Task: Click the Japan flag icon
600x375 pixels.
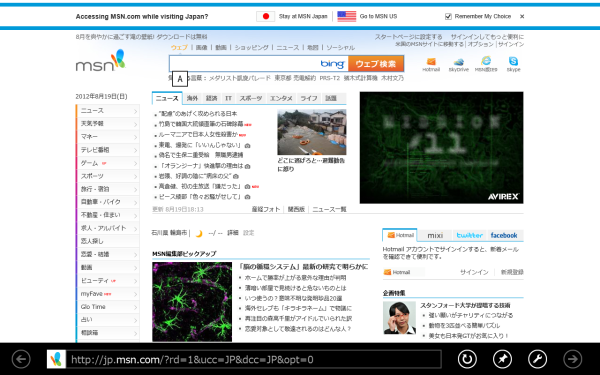Action: [266, 16]
